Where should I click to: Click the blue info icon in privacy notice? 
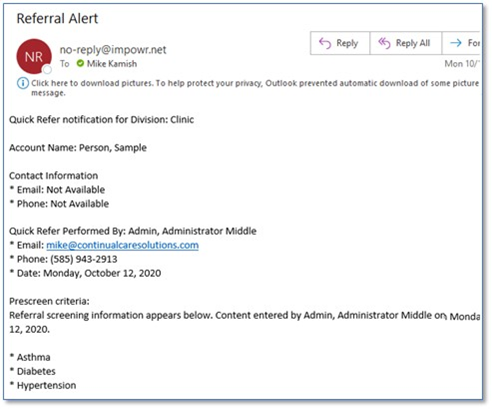[22, 83]
